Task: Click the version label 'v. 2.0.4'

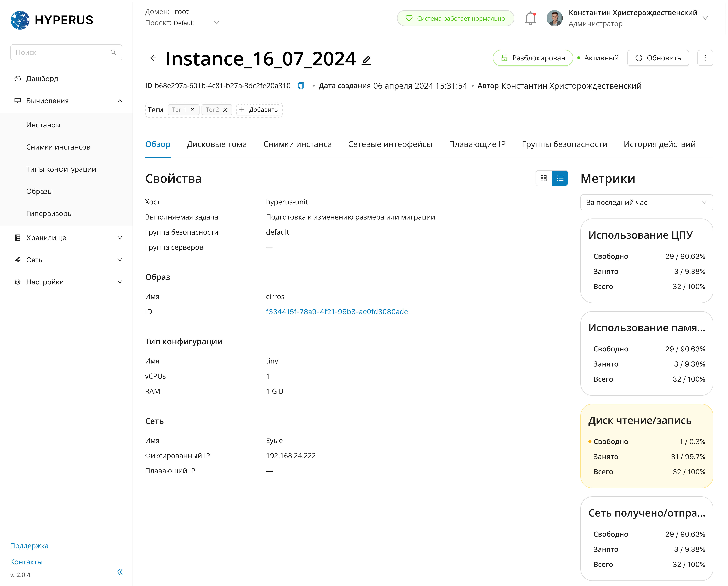Action: coord(20,575)
